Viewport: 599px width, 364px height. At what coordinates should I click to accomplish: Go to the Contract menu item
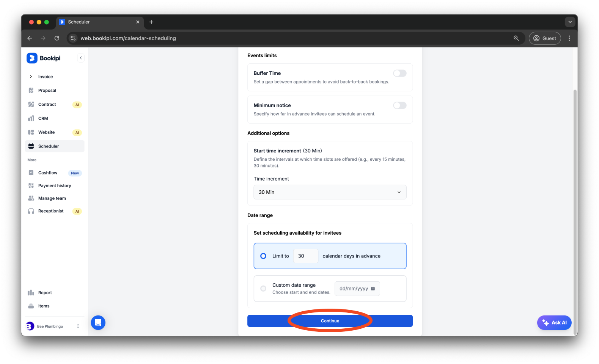click(47, 104)
